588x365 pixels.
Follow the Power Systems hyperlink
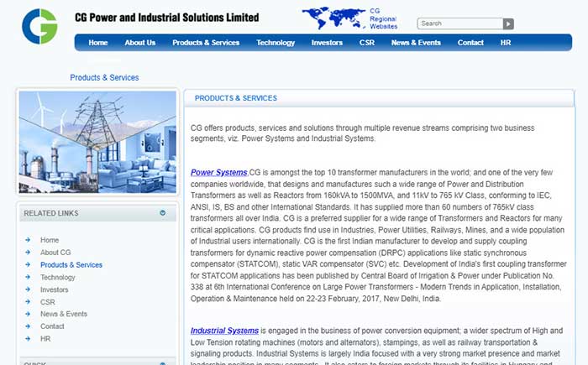tap(219, 172)
